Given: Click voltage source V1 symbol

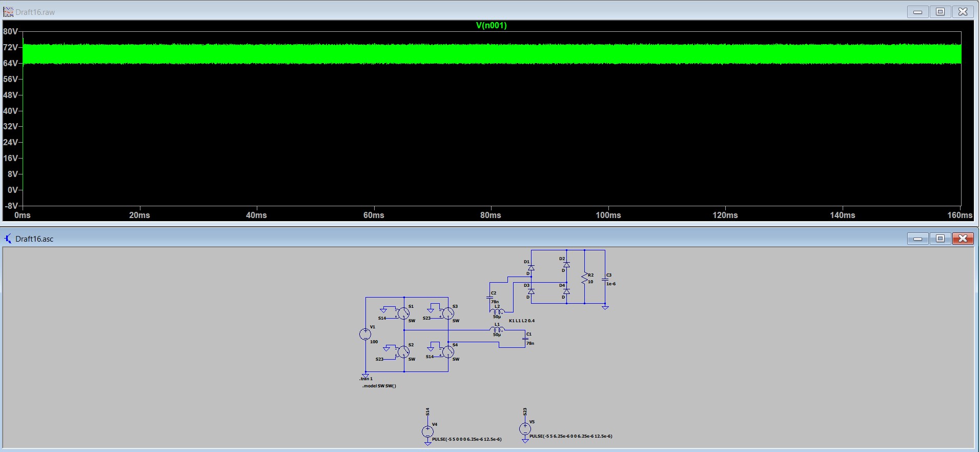Looking at the screenshot, I should (x=365, y=334).
